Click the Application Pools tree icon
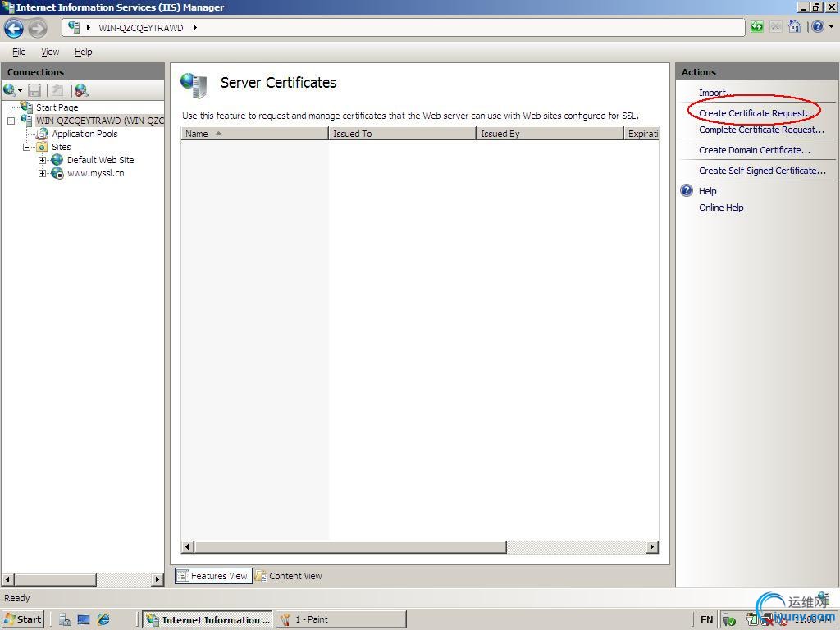Screen dimensions: 840x630 click(43, 134)
